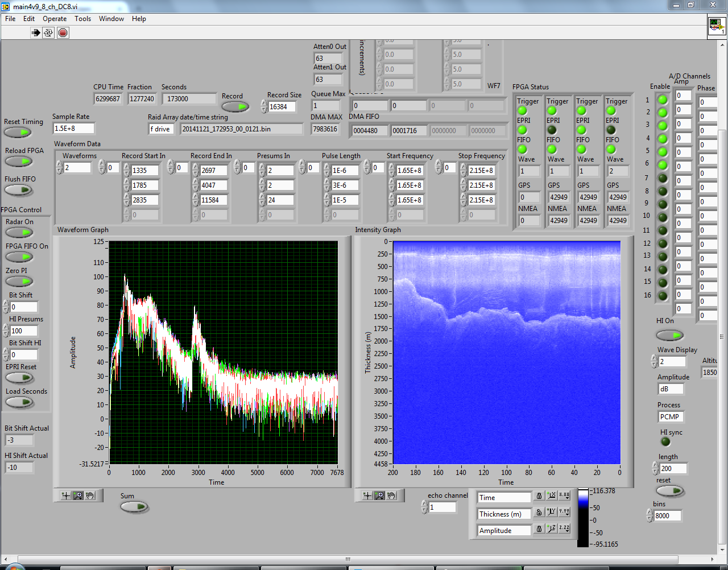Open the Tools menu
This screenshot has width=728, height=570.
[x=82, y=19]
